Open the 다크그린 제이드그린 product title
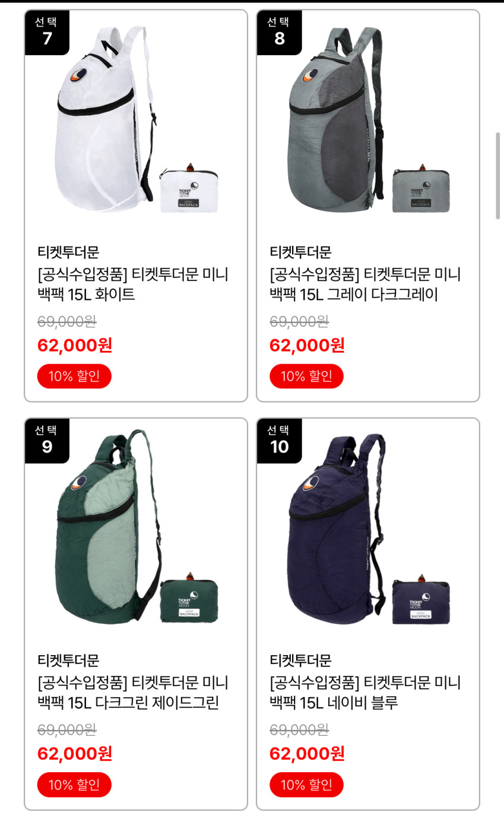 [133, 693]
